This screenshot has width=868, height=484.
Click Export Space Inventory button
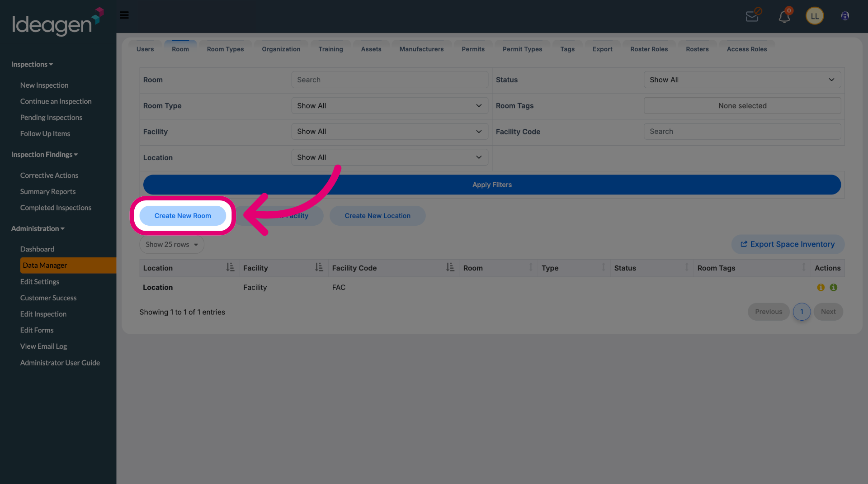tap(788, 244)
